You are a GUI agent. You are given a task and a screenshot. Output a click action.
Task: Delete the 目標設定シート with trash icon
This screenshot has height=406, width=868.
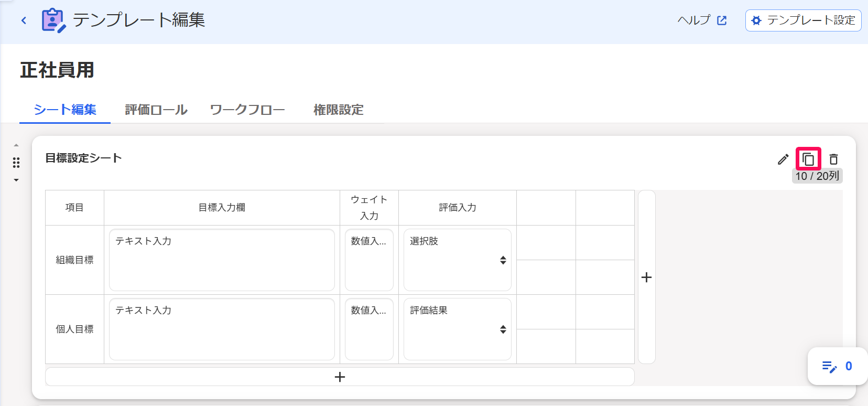833,159
